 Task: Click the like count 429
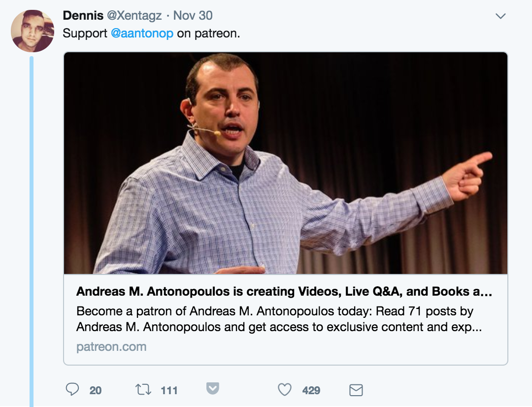(311, 390)
